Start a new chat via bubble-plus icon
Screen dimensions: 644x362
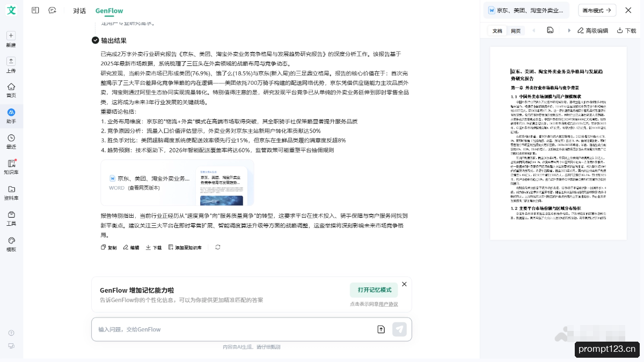point(52,10)
